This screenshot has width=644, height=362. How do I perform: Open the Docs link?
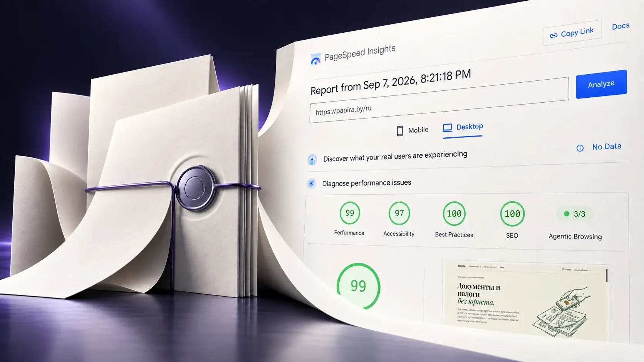[x=621, y=26]
